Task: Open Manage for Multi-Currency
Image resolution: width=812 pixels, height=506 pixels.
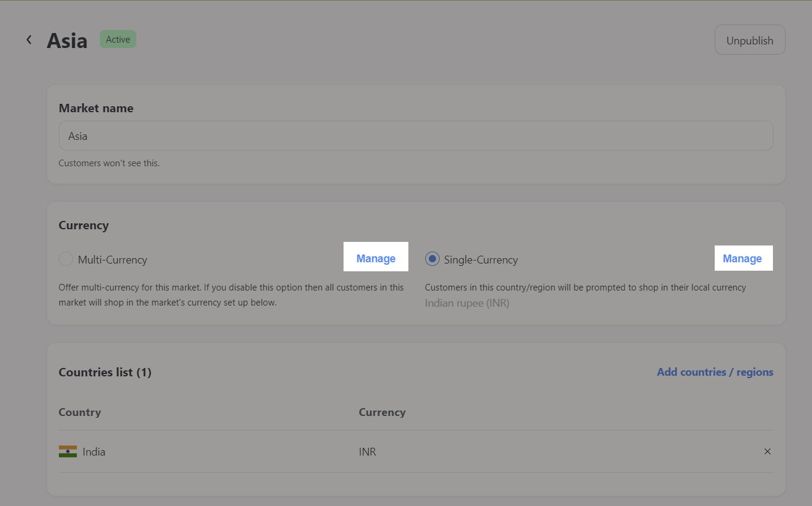Action: click(376, 259)
